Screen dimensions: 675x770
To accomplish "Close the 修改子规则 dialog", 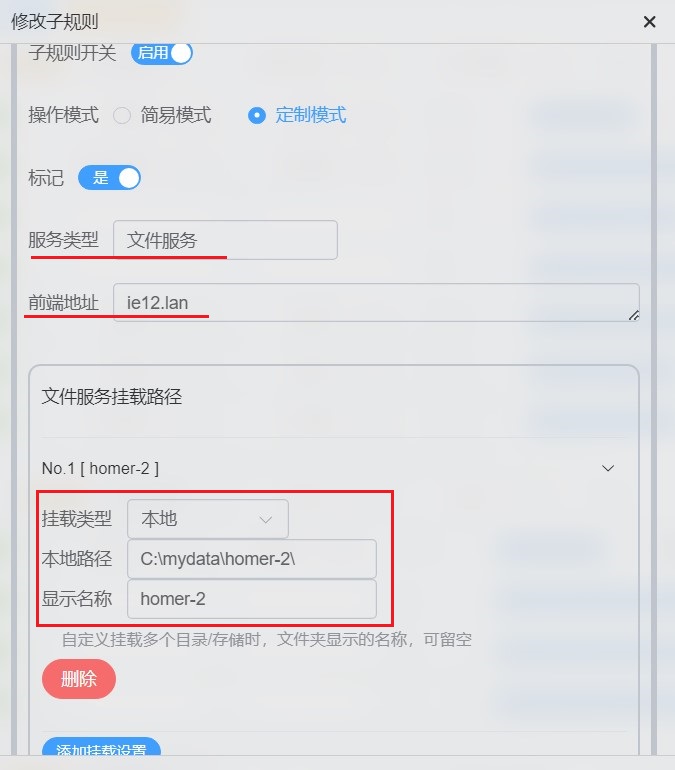I will [x=649, y=22].
